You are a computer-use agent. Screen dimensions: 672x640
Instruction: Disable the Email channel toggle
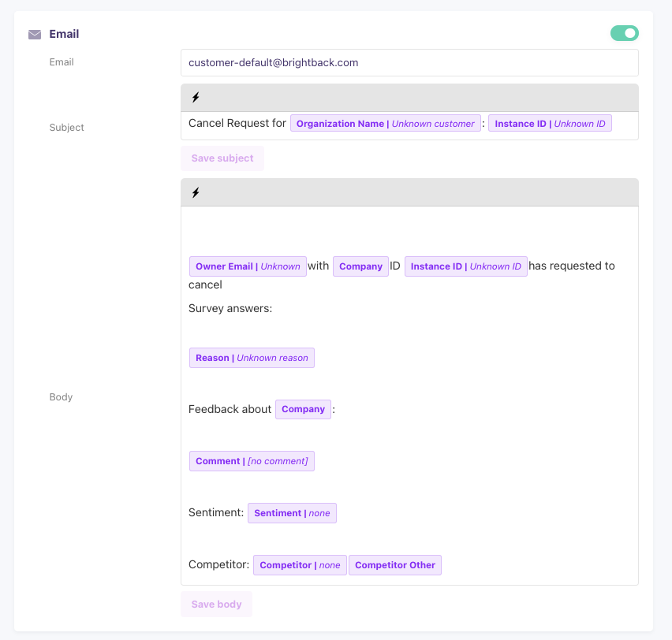624,34
